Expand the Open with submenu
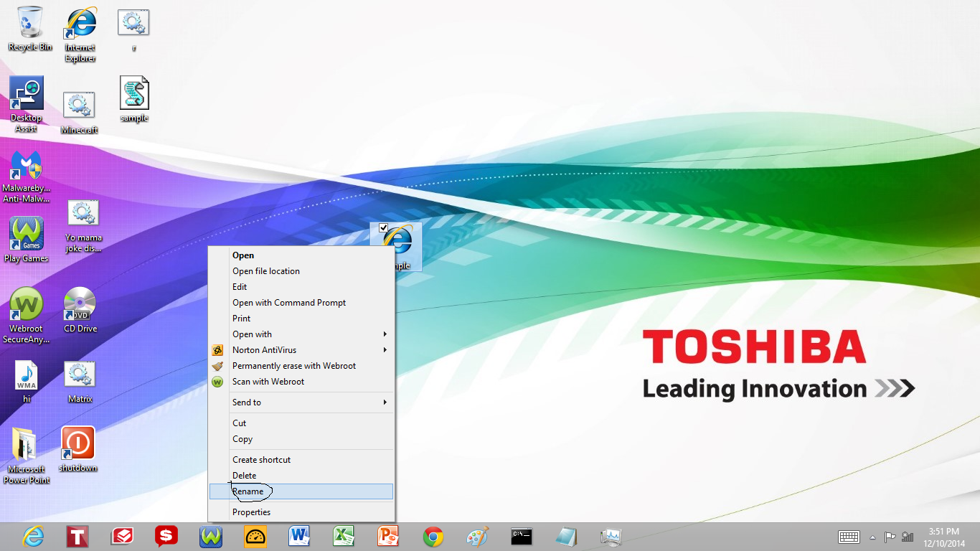 tap(301, 334)
